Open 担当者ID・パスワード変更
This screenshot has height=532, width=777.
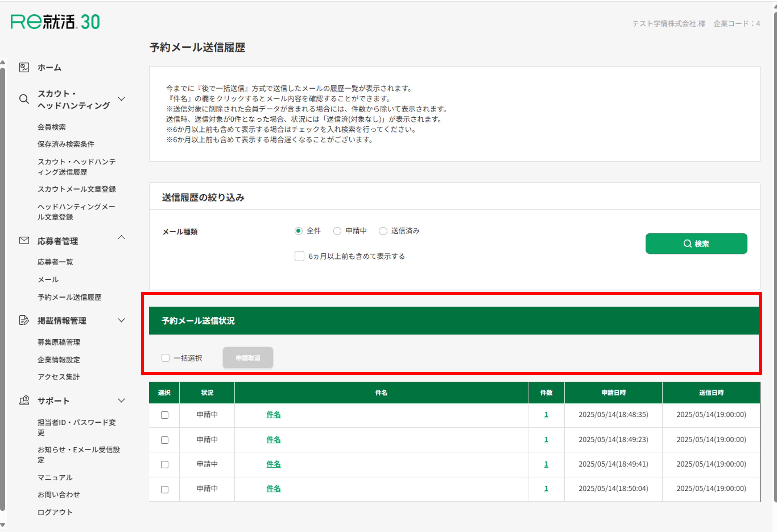pos(77,428)
